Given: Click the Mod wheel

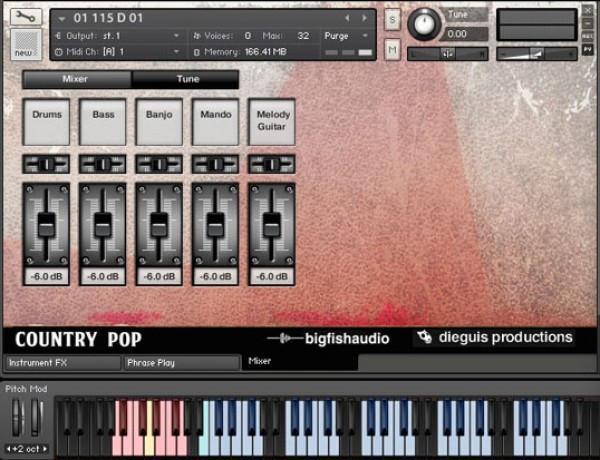Looking at the screenshot, I should point(36,418).
